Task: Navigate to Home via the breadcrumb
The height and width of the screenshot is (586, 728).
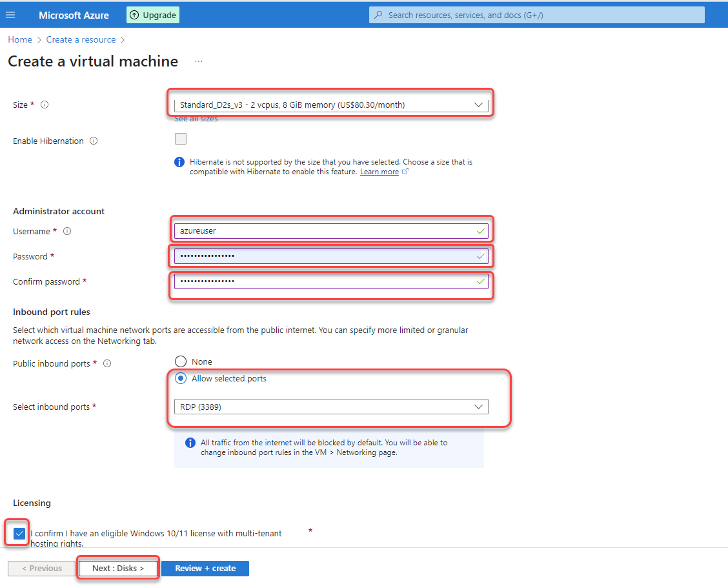Action: 19,39
